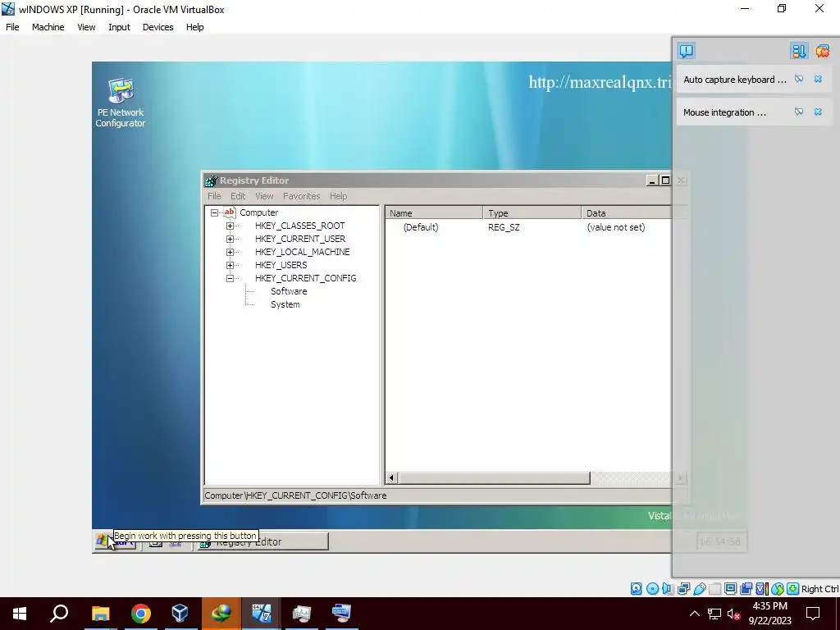
Task: Click the USB devices status icon
Action: [699, 589]
